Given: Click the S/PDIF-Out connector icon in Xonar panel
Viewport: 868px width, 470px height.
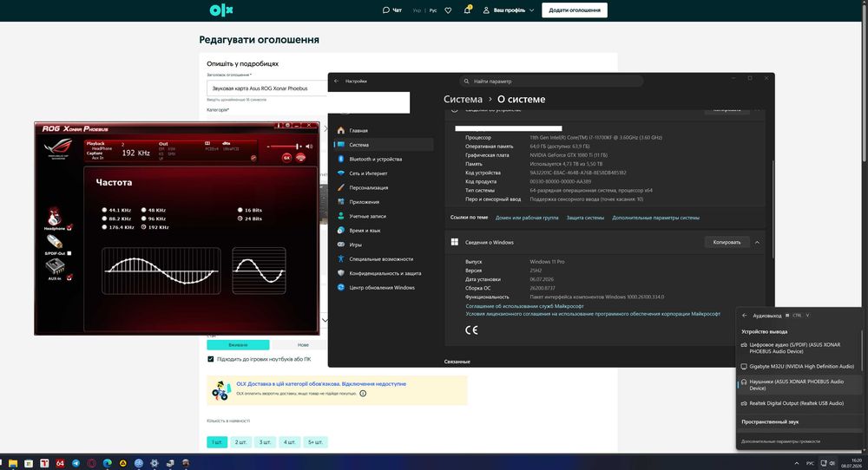Looking at the screenshot, I should click(54, 242).
